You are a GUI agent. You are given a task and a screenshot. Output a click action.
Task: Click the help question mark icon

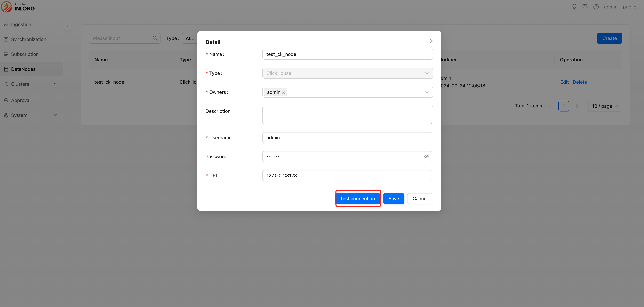596,7
